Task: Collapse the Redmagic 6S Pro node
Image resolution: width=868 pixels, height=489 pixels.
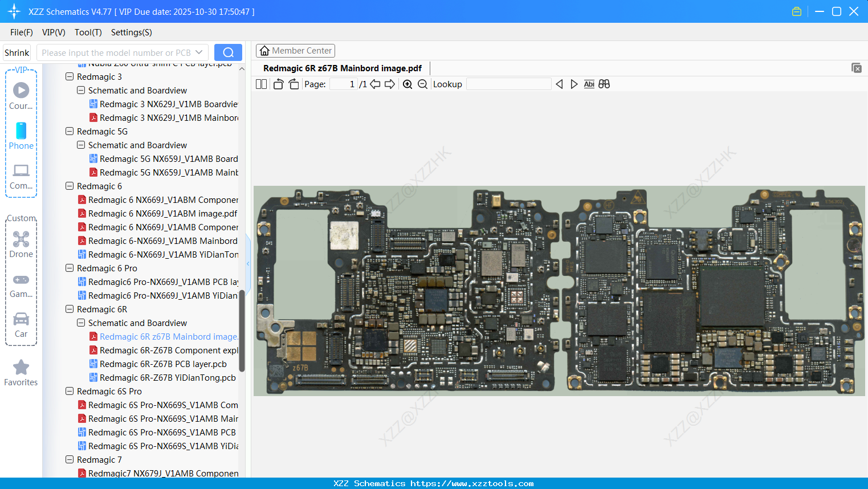Action: [x=69, y=391]
